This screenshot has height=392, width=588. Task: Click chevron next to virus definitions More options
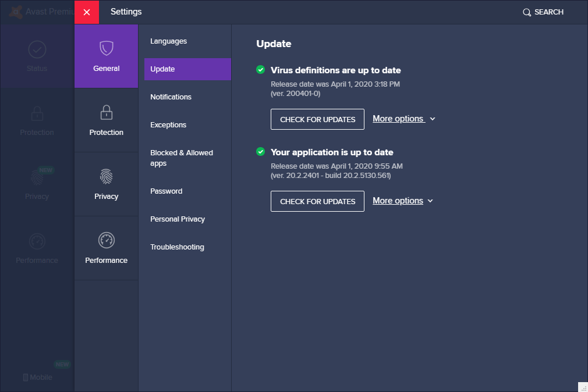(x=433, y=119)
